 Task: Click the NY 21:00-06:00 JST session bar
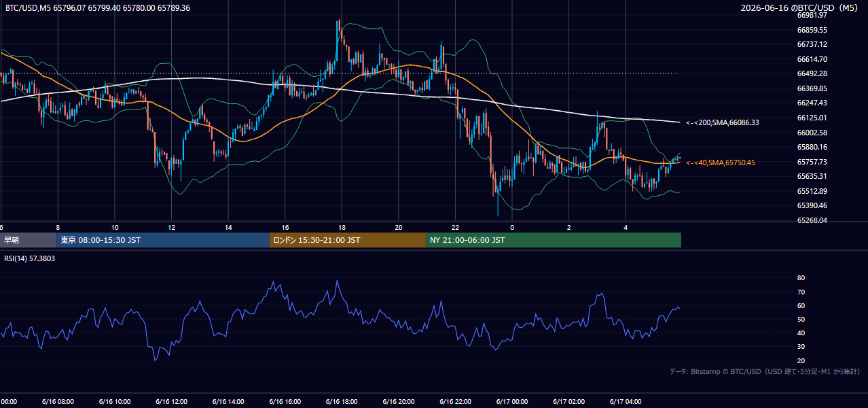(554, 240)
